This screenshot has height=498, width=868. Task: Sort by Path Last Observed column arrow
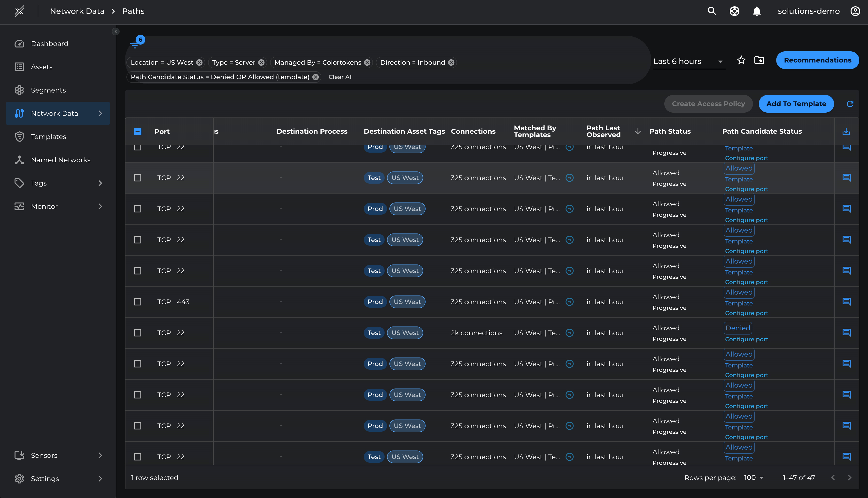(637, 131)
